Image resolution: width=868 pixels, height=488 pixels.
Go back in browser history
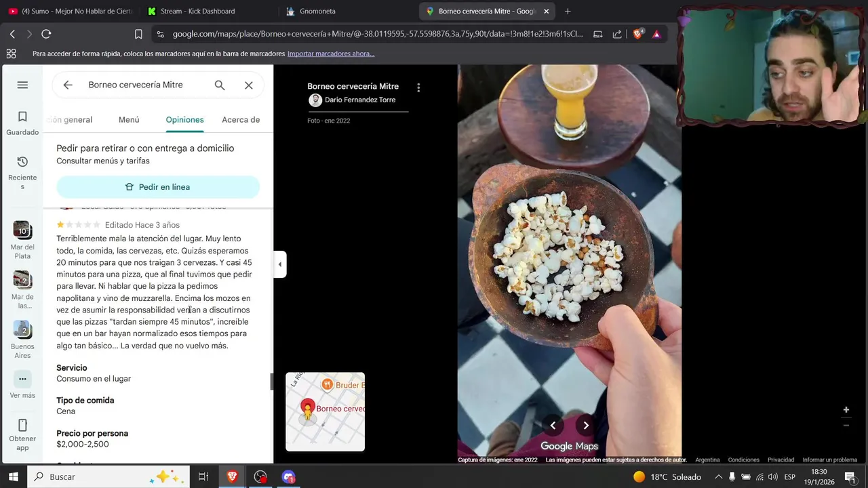point(12,34)
